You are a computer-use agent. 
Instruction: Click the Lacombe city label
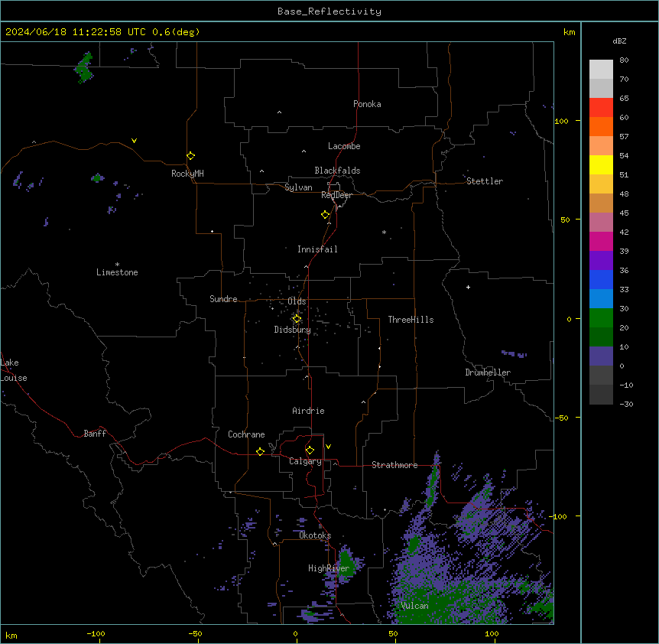(344, 146)
